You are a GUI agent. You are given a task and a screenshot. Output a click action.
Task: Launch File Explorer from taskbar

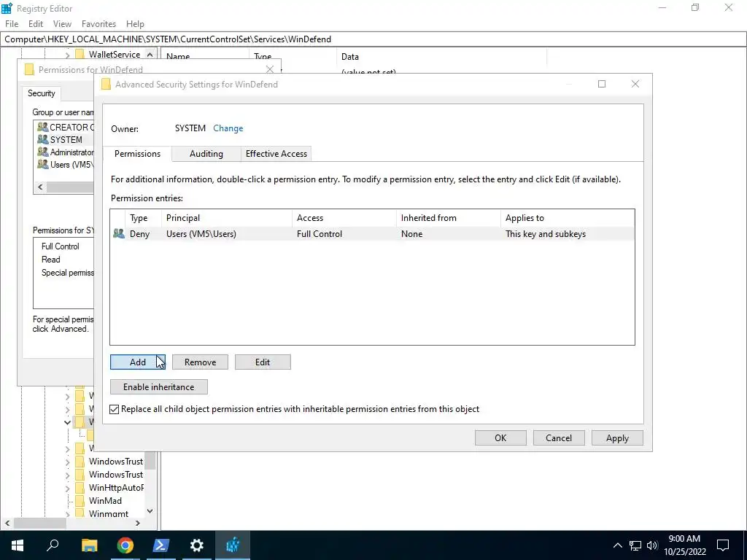89,545
